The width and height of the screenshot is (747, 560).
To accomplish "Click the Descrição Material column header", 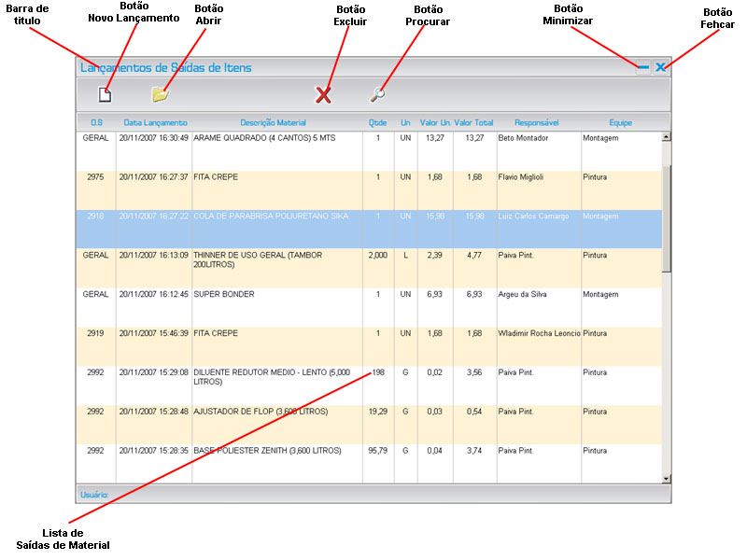I will click(x=273, y=122).
